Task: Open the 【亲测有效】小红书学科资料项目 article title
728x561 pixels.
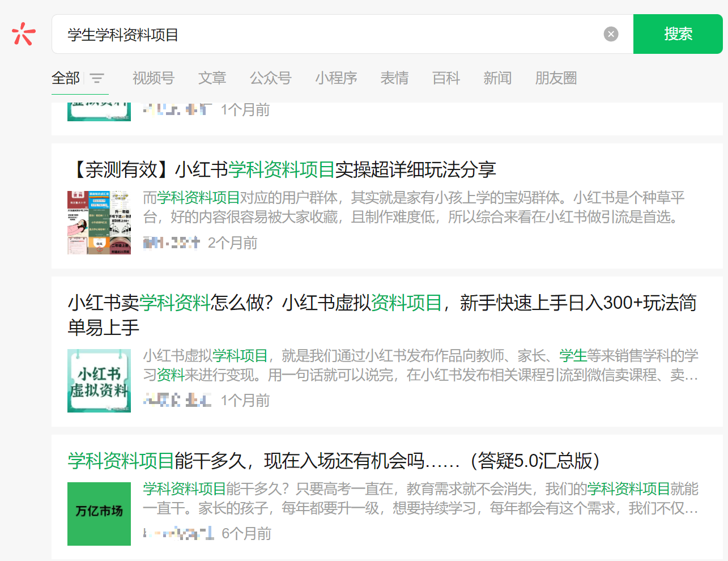Action: point(282,169)
